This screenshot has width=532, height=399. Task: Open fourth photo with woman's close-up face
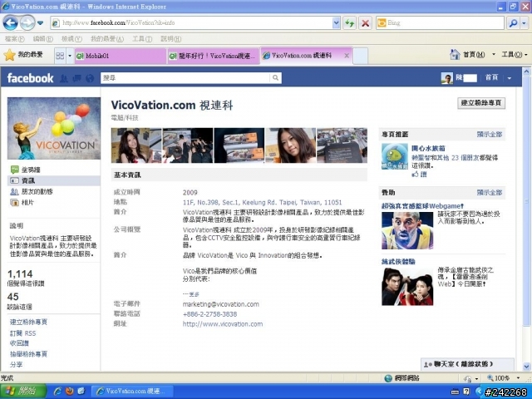pos(290,145)
